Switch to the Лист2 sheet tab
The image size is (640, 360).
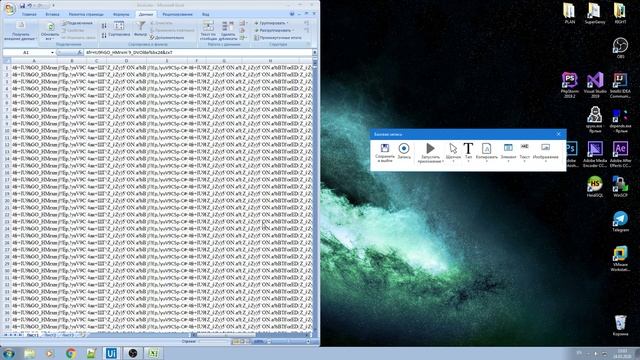[x=50, y=335]
